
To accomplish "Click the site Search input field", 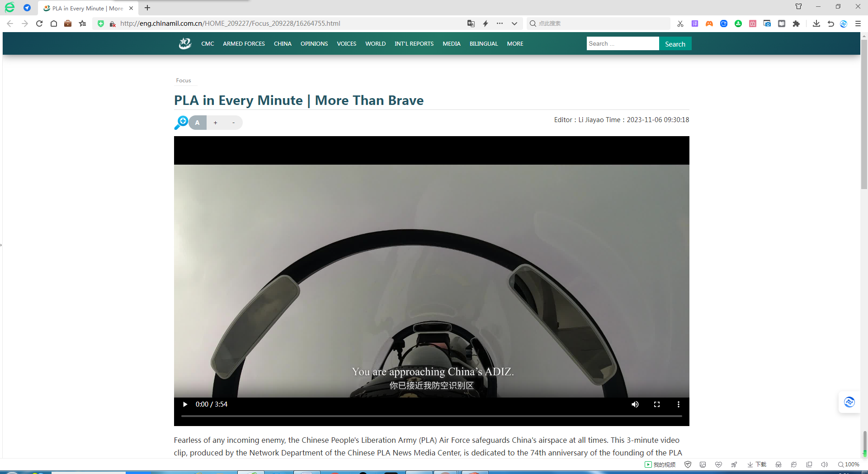I will click(623, 43).
